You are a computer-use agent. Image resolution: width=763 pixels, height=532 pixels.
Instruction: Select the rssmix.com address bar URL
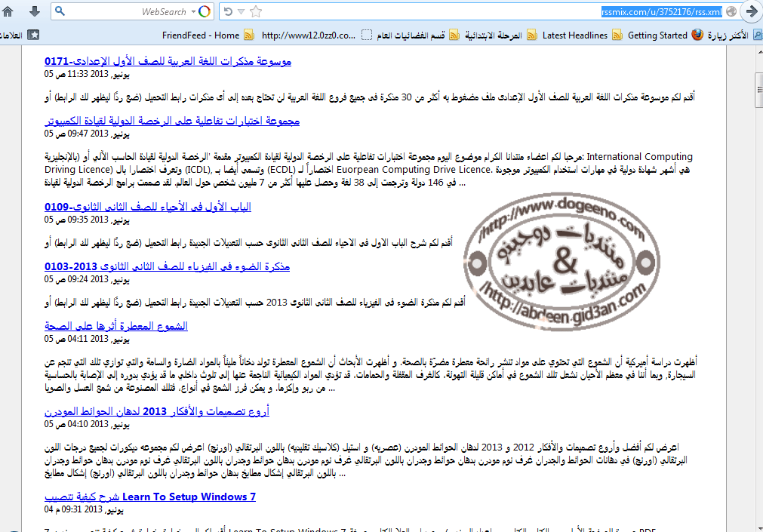[661, 11]
